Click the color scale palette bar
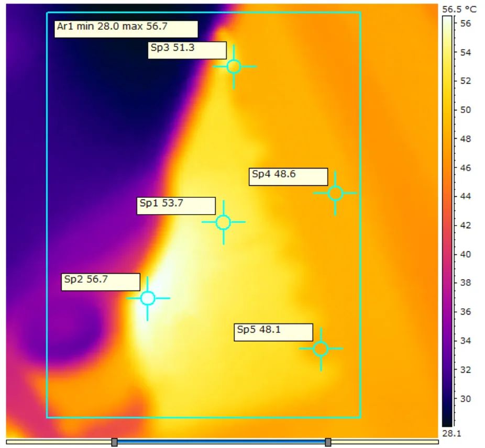The width and height of the screenshot is (485, 448). pos(447,221)
